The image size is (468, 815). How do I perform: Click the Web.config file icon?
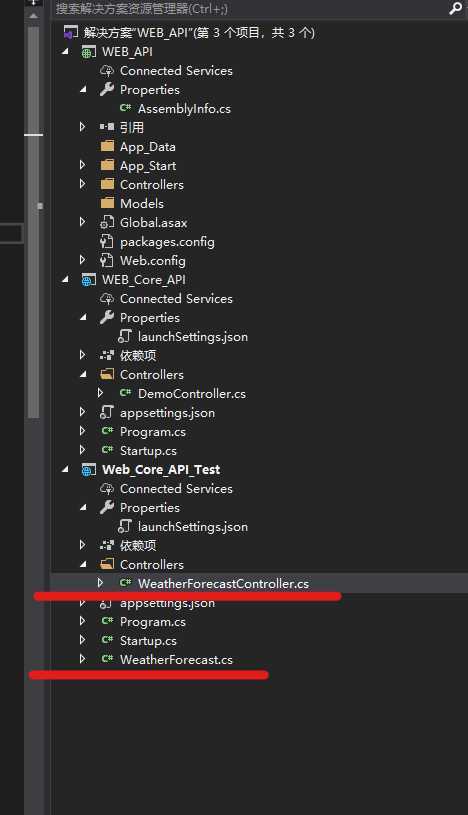(107, 260)
